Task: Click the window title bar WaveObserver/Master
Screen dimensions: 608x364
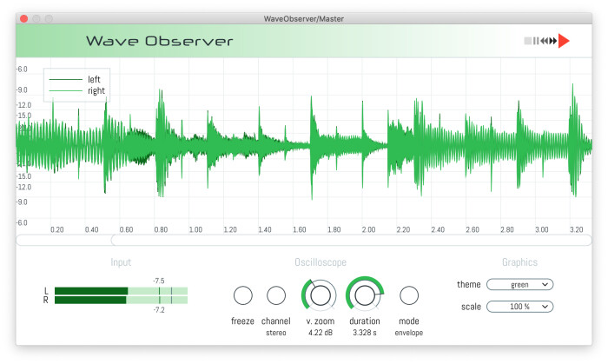Action: 304,18
